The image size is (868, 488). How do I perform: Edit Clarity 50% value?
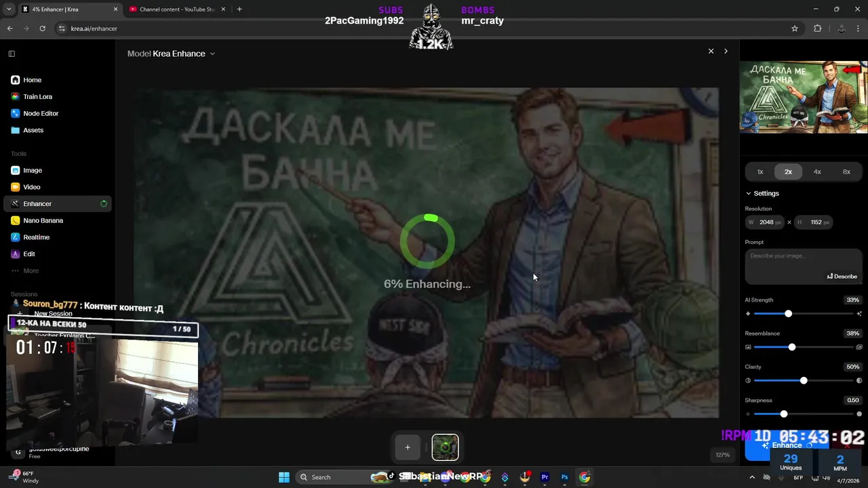tap(852, 367)
